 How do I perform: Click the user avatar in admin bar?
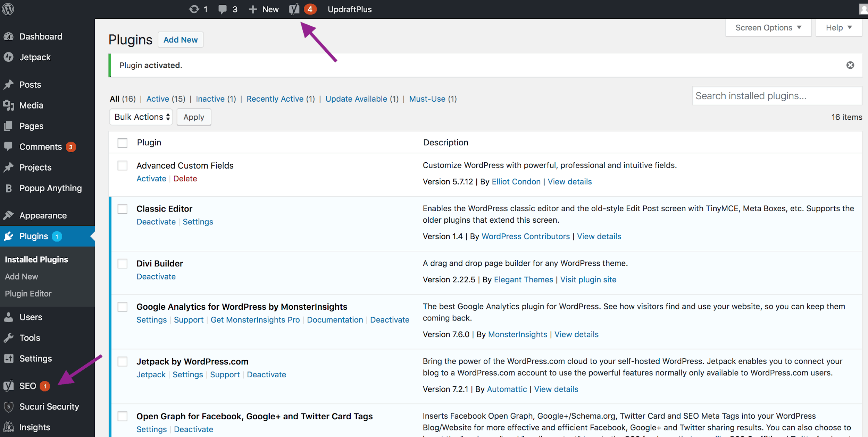(x=863, y=9)
